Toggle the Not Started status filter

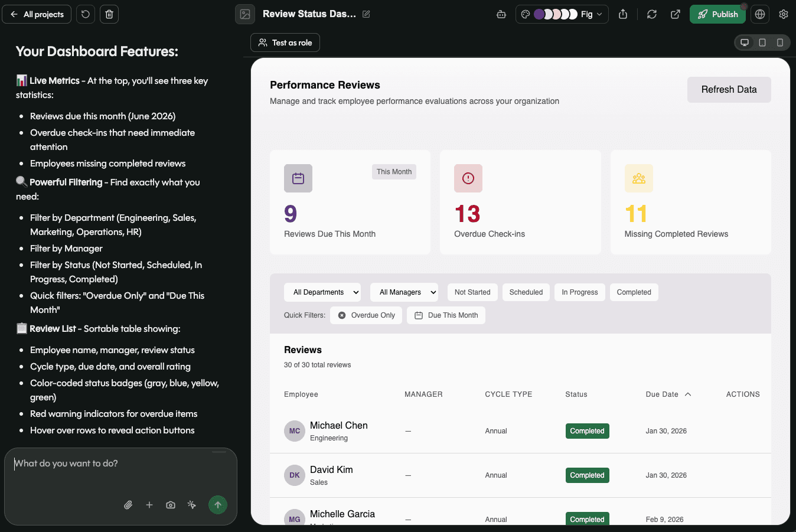click(472, 292)
